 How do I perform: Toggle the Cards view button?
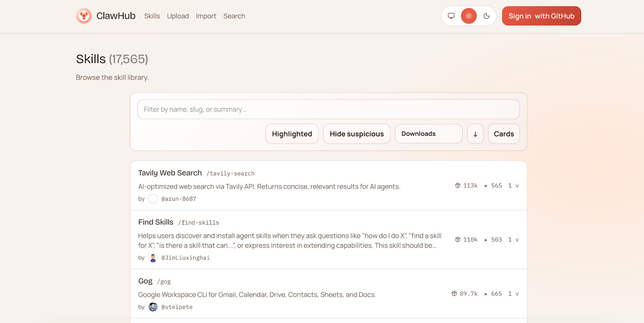point(504,134)
